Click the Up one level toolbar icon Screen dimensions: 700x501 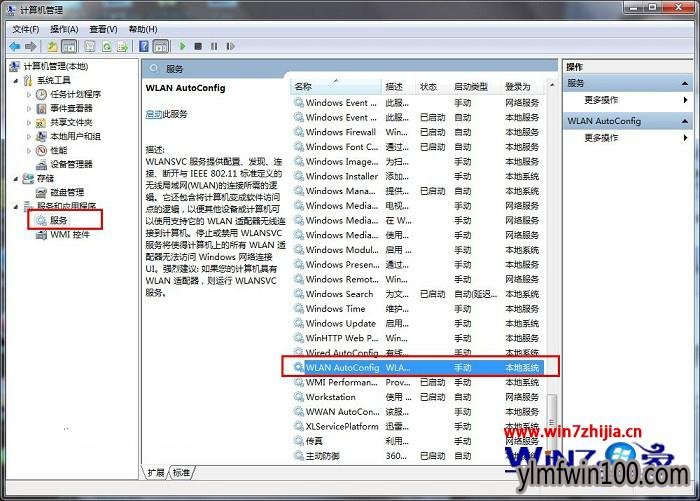(x=53, y=46)
